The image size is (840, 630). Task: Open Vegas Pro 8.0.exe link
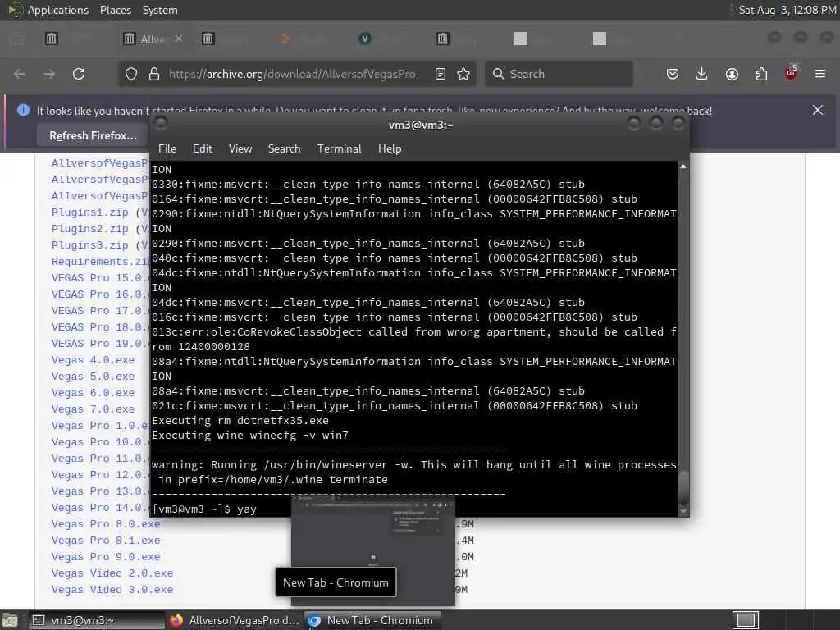106,524
